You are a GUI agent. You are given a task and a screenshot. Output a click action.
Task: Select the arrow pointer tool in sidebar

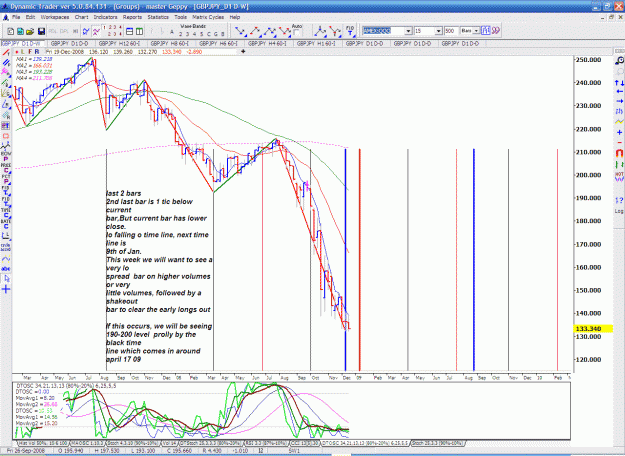tap(6, 279)
